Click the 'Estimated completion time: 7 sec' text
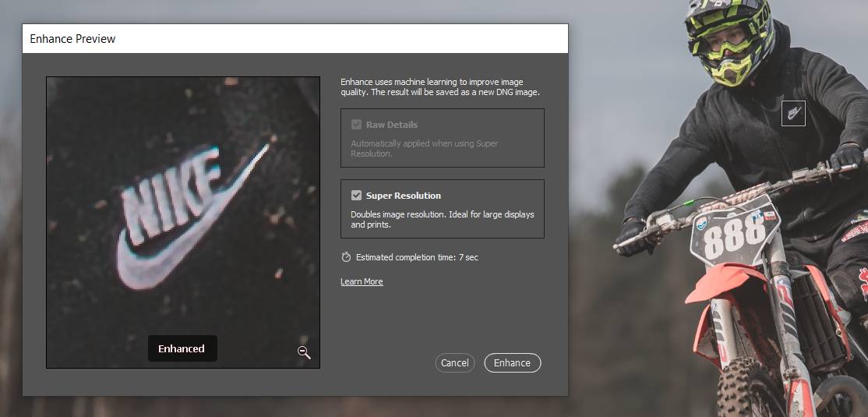The width and height of the screenshot is (868, 417). (417, 257)
